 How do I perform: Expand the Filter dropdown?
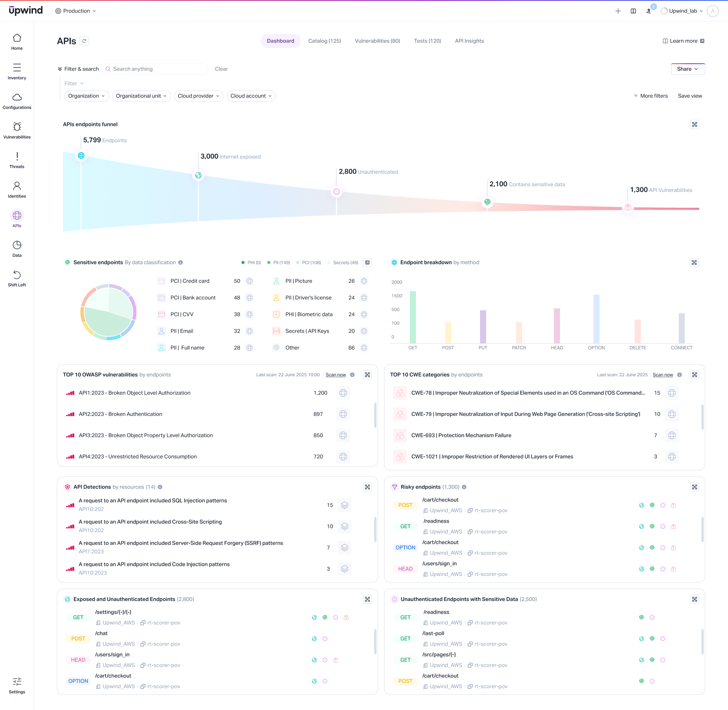pos(74,83)
